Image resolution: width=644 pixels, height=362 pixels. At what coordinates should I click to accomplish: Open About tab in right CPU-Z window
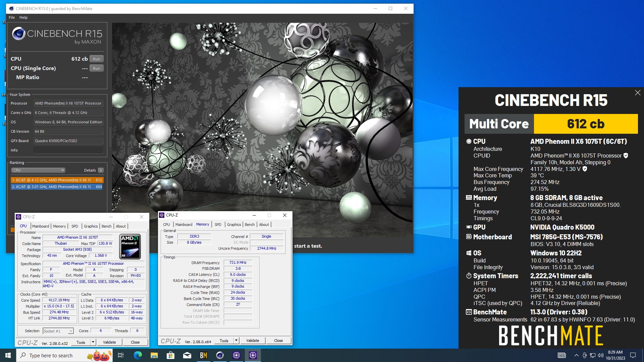coord(264,225)
